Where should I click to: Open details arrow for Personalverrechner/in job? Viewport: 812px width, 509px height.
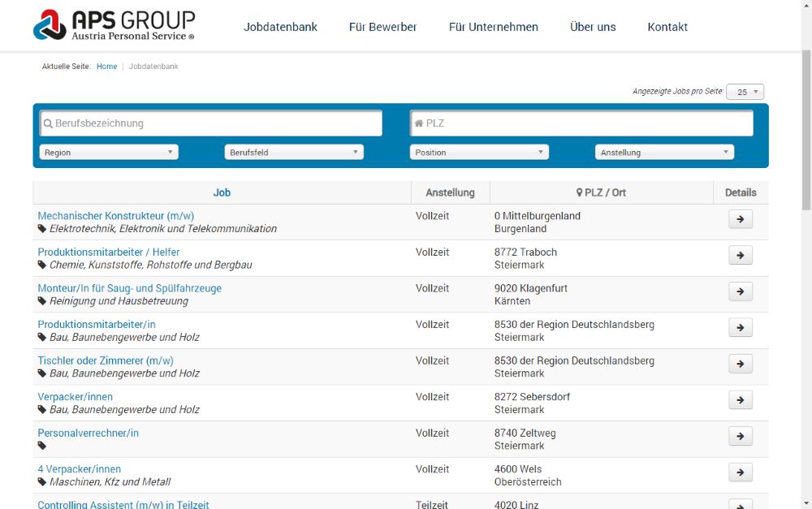tap(740, 436)
